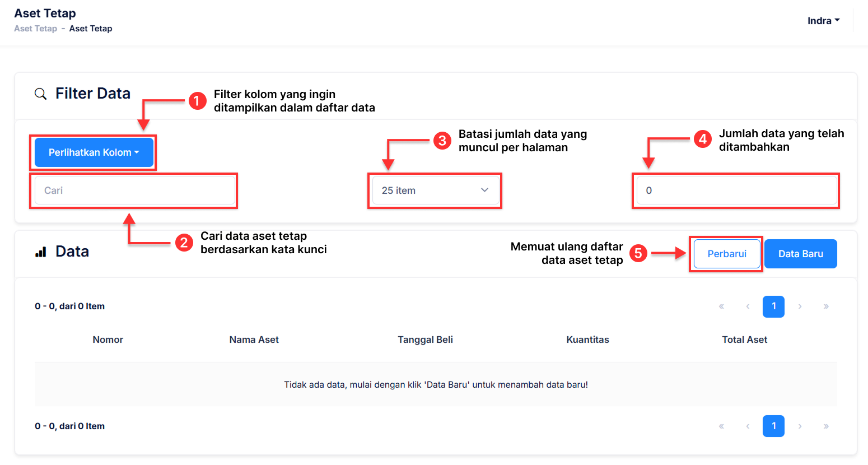Click the data count field showing 0
This screenshot has height=465, width=868.
736,190
